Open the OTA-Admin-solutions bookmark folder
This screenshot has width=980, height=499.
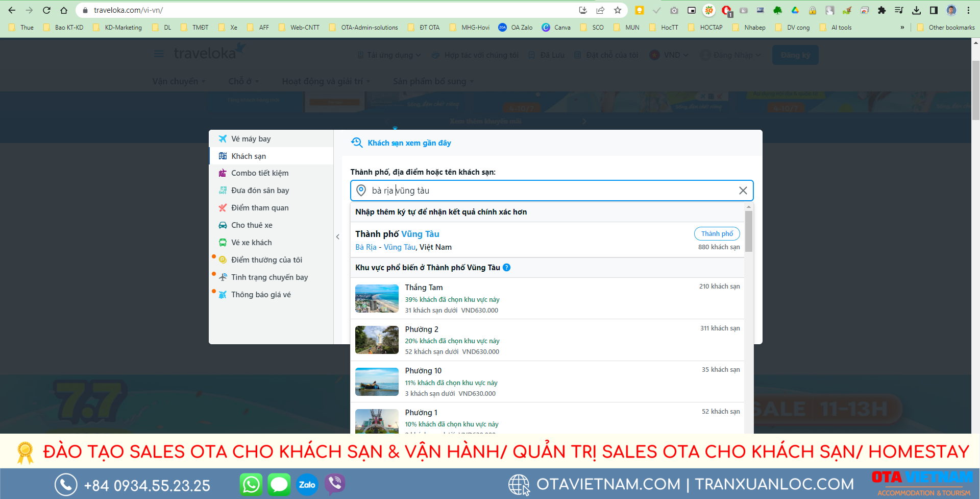tap(364, 28)
